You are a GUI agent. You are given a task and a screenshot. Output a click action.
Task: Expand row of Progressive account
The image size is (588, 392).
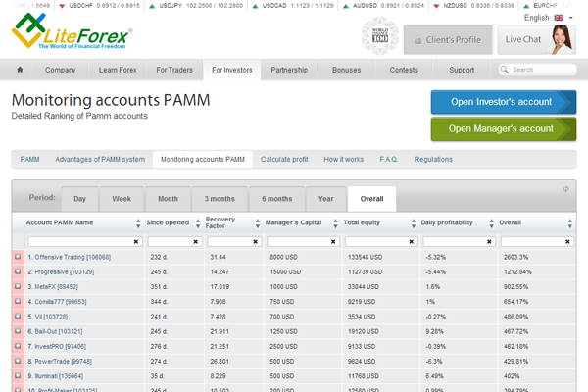pos(18,271)
